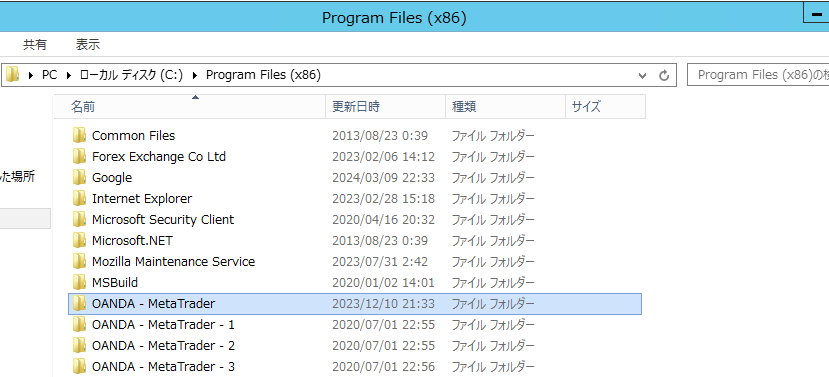This screenshot has height=377, width=829.
Task: Click the OANDA - MetaTrader - 3 folder icon
Action: [79, 366]
